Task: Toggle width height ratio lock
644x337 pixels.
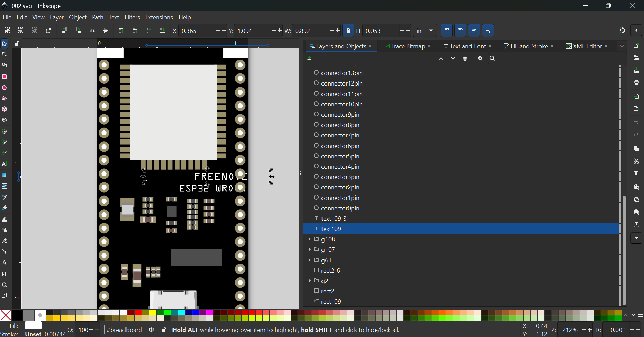Action: click(x=348, y=31)
